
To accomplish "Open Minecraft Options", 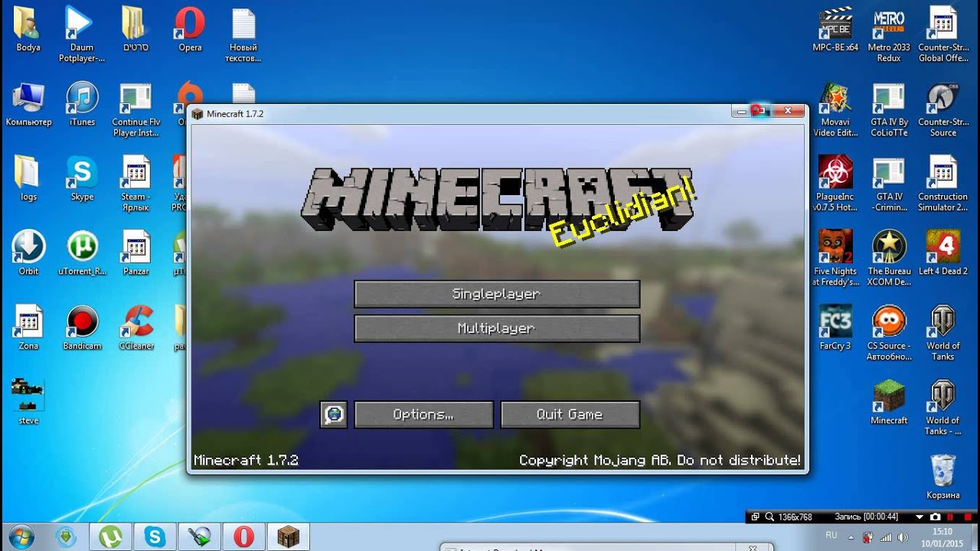I will (423, 414).
